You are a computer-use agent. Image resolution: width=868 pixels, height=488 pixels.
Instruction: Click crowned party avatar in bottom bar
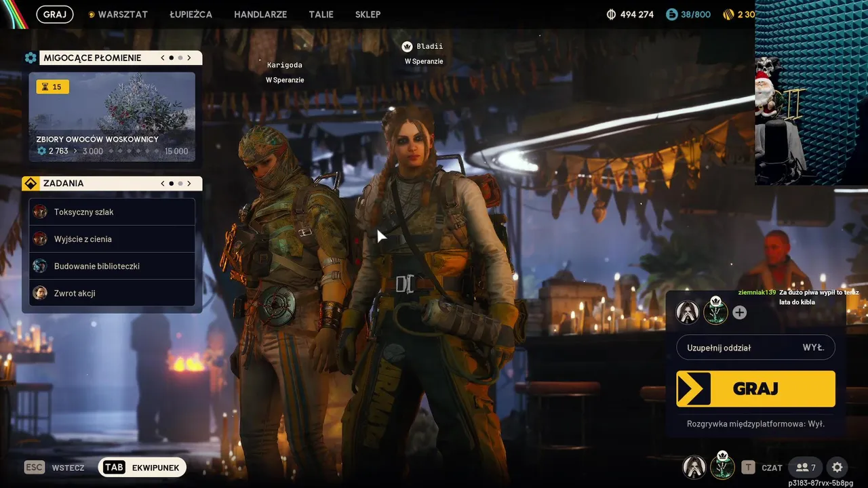(723, 466)
